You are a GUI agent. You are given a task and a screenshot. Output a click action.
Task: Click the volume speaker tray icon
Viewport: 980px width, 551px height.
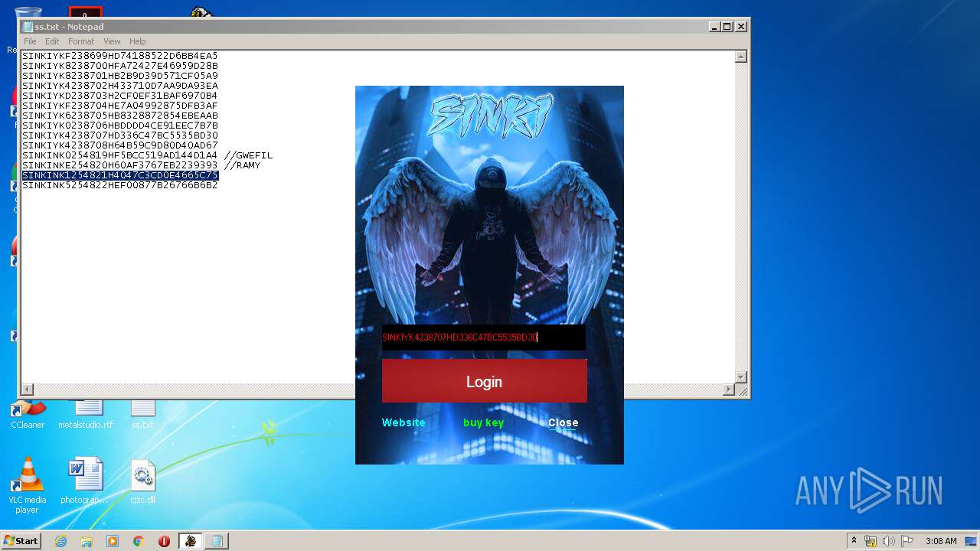point(889,541)
